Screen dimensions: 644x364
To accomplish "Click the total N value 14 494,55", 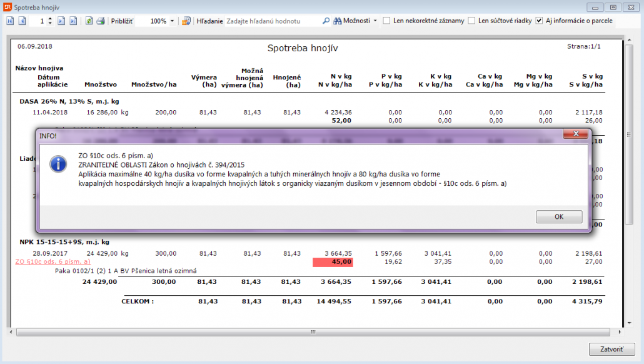I will (334, 301).
